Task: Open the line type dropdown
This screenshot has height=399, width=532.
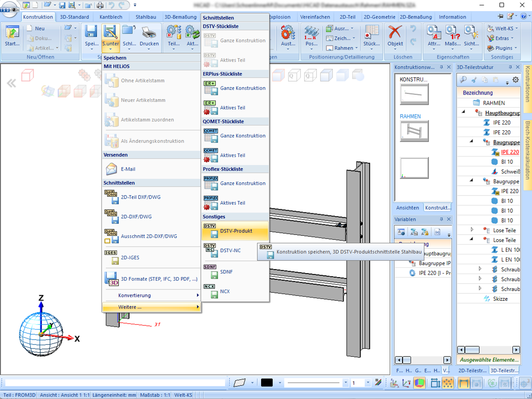Action: click(x=346, y=383)
